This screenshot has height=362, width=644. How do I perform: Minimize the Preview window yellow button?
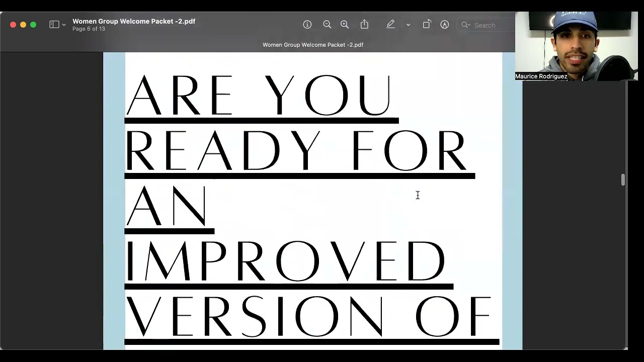click(23, 25)
